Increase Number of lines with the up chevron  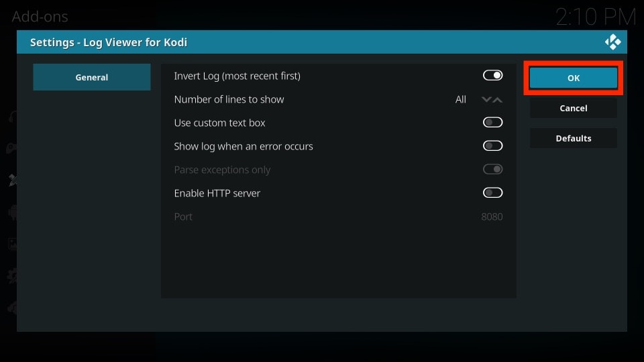[497, 99]
